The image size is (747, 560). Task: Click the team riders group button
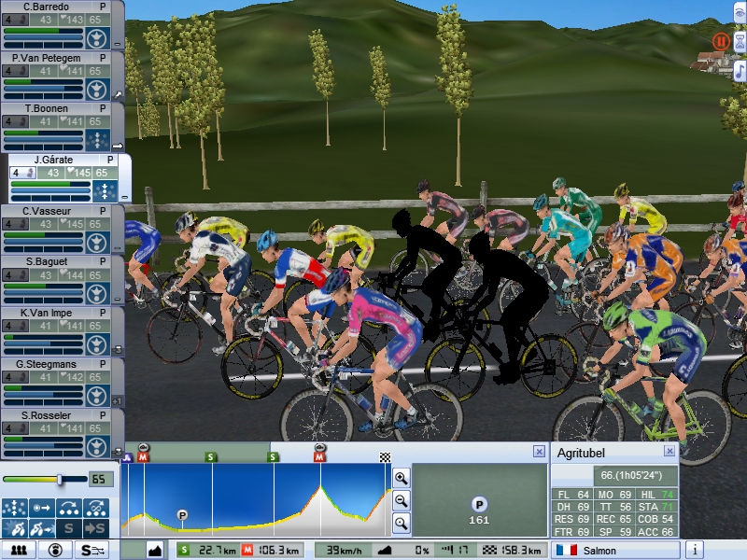(x=18, y=550)
